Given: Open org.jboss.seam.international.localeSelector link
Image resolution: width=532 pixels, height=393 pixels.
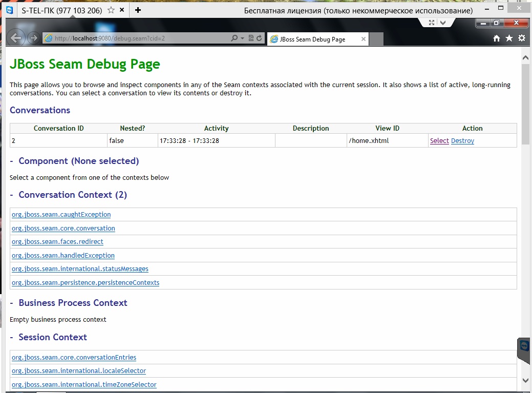Looking at the screenshot, I should coord(79,370).
